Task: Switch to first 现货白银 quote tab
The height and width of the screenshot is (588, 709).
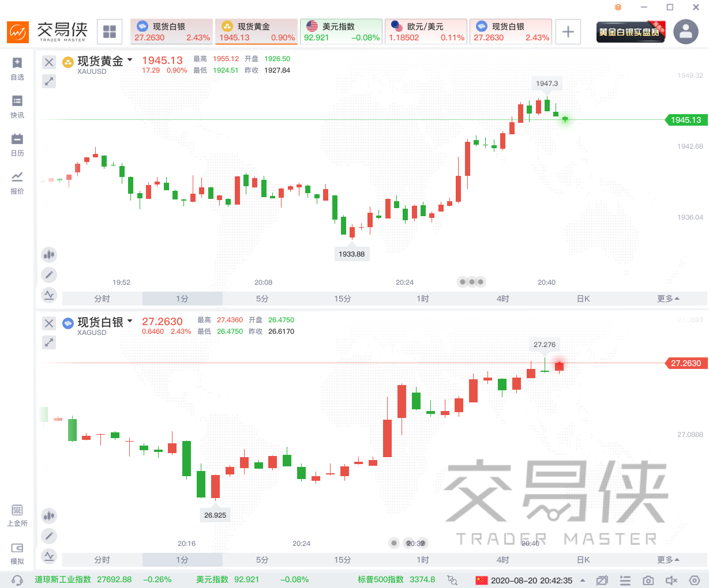Action: [171, 32]
